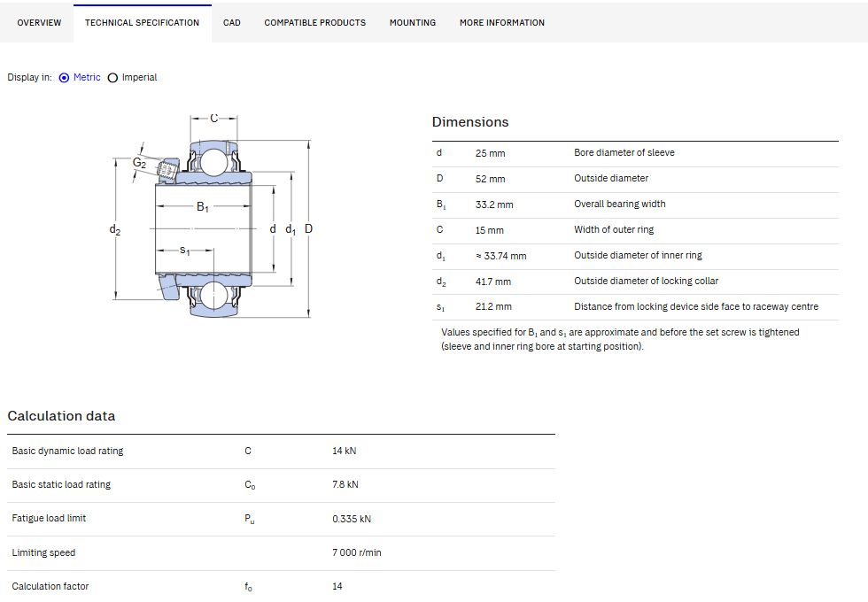Click the '0.335 kN' fatigue limit value
This screenshot has height=602, width=868.
tap(352, 519)
